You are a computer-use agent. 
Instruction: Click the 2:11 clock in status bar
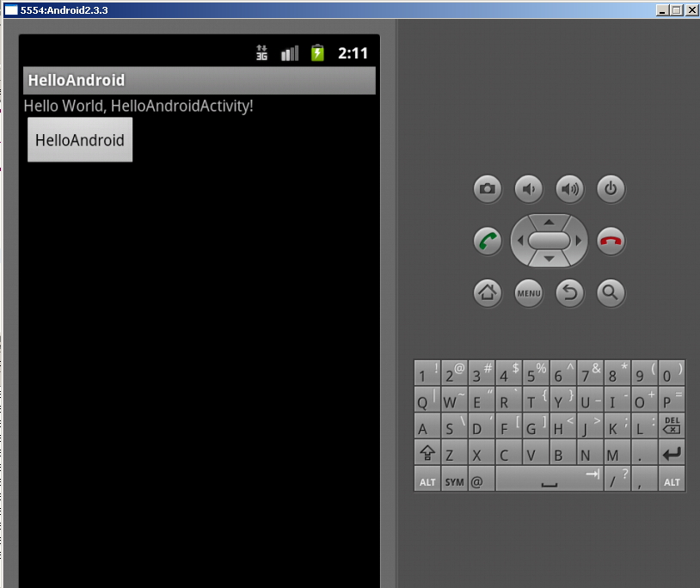(x=353, y=53)
